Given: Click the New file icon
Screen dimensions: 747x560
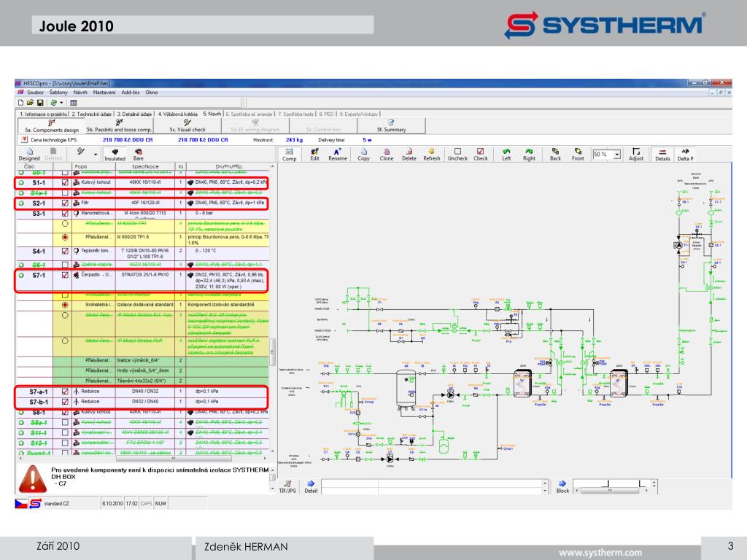Looking at the screenshot, I should point(21,103).
